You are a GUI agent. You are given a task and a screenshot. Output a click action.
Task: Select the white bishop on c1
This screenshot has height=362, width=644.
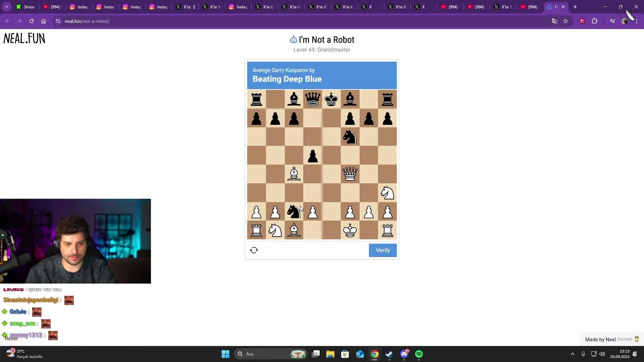tap(294, 230)
